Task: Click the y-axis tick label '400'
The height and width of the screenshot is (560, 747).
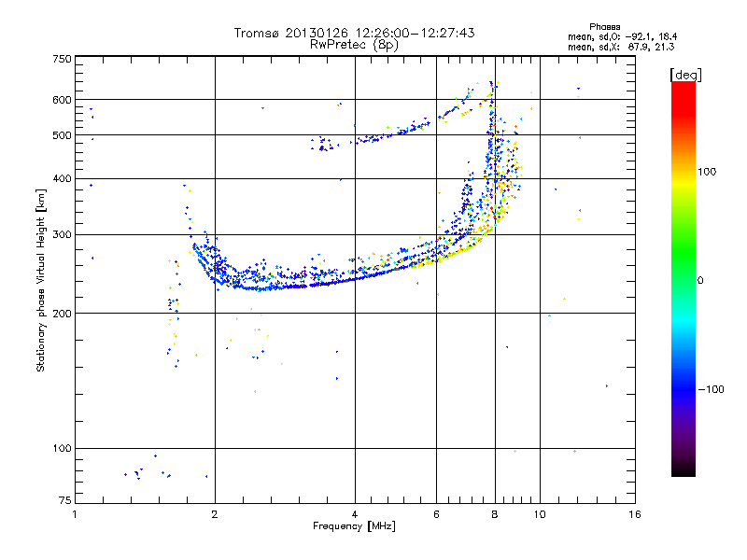Action: coord(62,178)
